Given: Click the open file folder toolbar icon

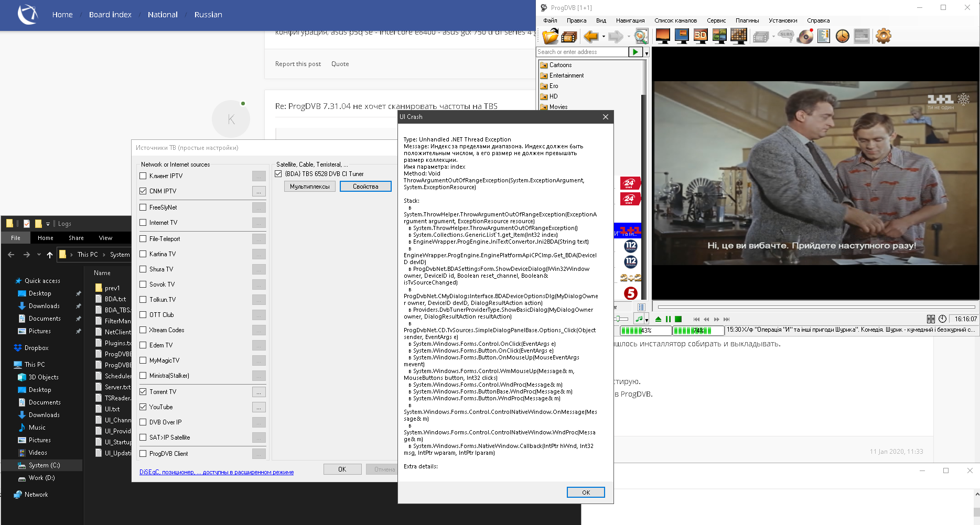Looking at the screenshot, I should [550, 36].
